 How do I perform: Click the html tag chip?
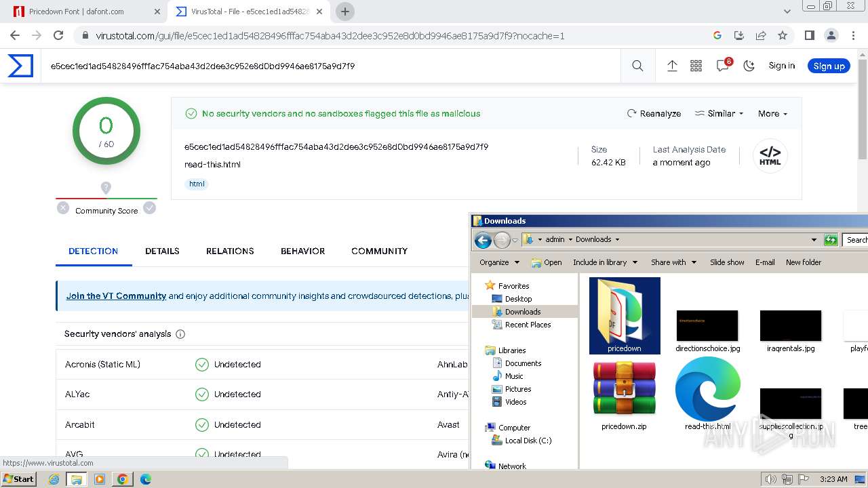(197, 184)
